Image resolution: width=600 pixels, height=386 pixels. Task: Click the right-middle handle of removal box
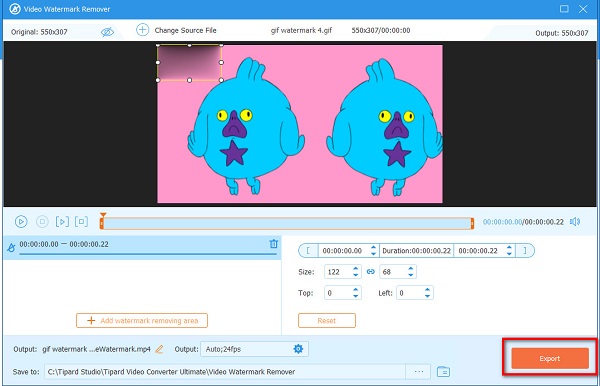click(x=221, y=62)
